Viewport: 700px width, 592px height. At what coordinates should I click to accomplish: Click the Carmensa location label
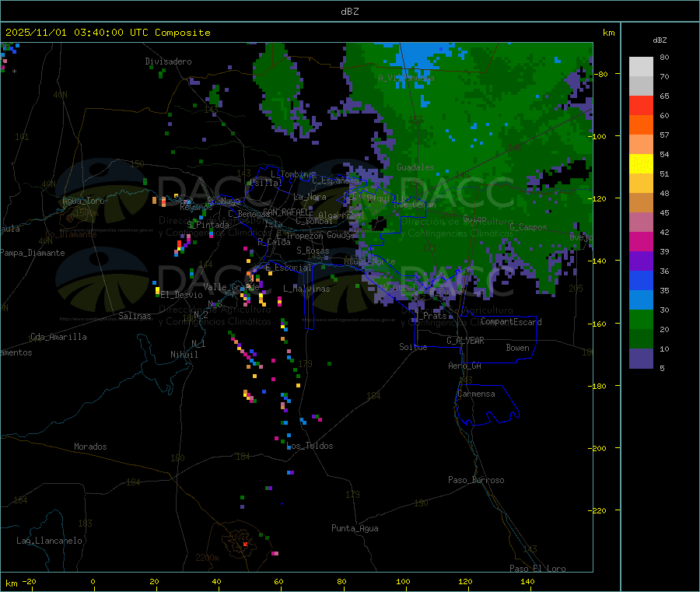(476, 394)
